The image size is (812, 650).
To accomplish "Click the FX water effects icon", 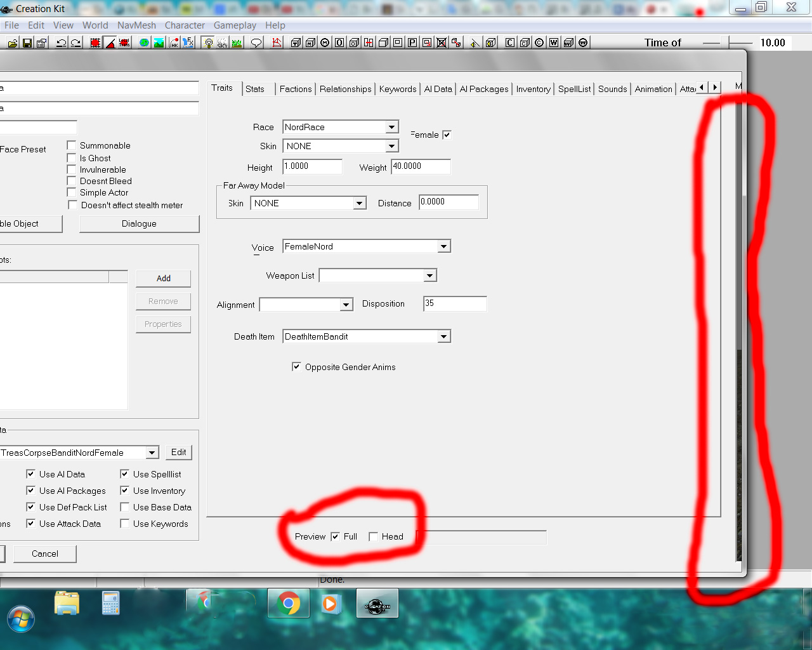I will click(188, 43).
